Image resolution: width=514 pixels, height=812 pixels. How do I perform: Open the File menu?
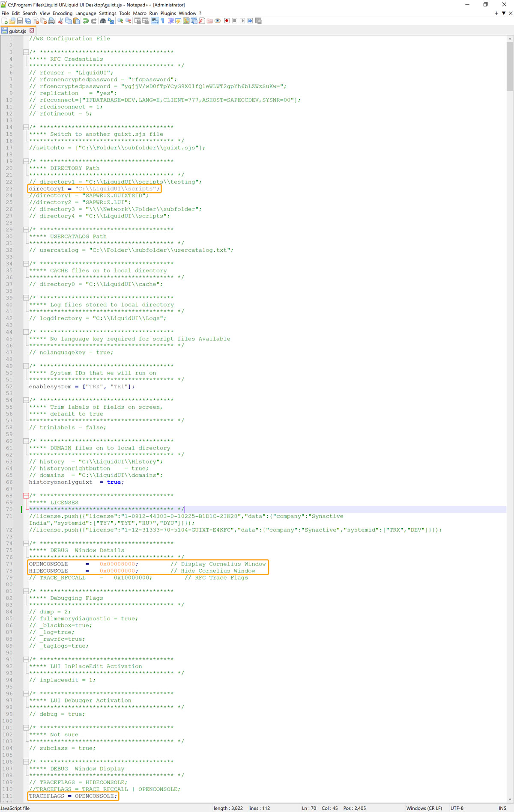tap(5, 13)
